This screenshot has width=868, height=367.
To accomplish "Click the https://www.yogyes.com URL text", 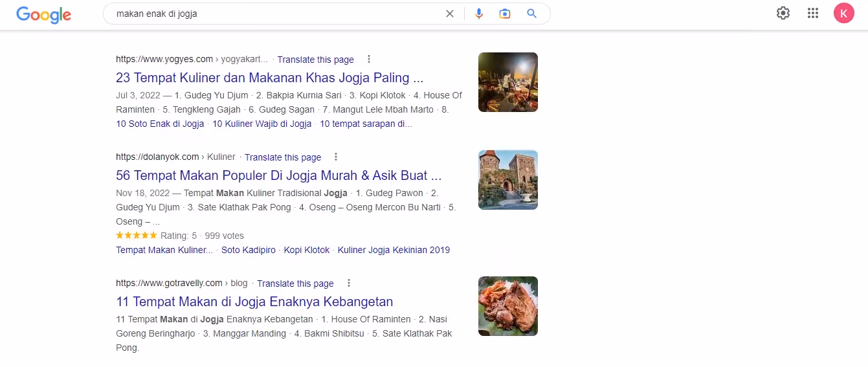I will point(164,59).
